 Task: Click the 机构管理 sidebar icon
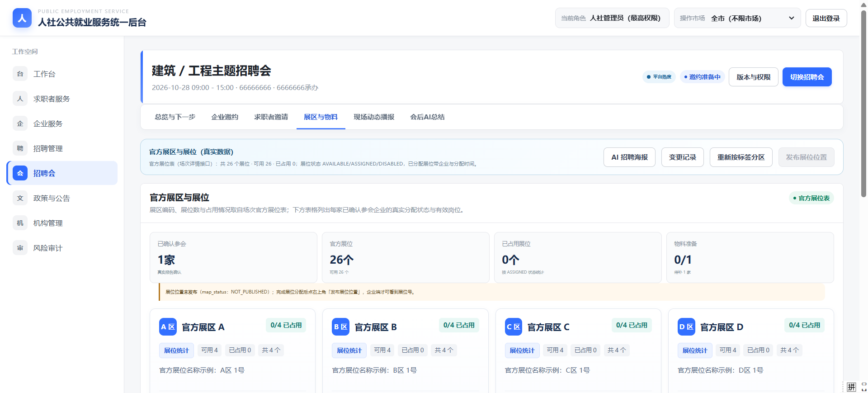click(20, 223)
